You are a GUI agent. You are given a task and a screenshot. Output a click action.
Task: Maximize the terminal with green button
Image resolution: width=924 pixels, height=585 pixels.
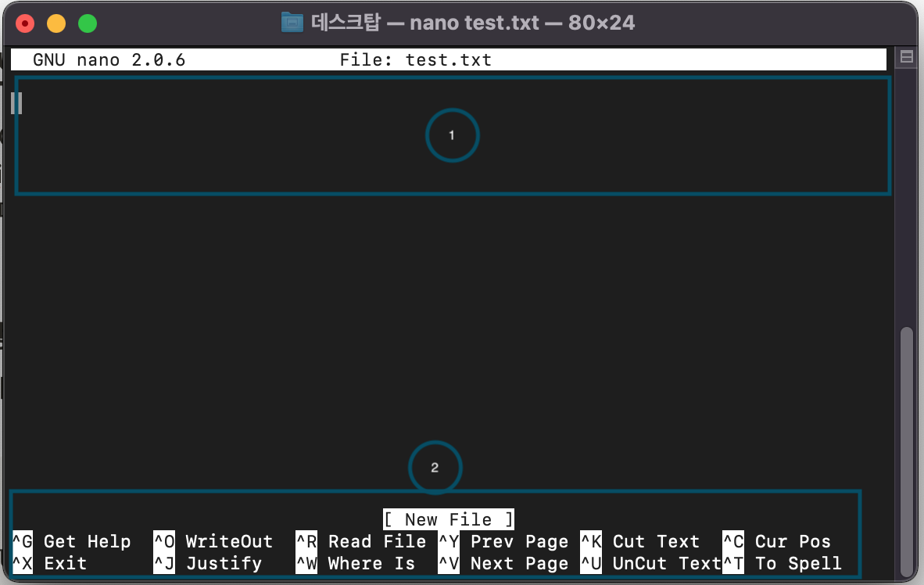point(88,23)
